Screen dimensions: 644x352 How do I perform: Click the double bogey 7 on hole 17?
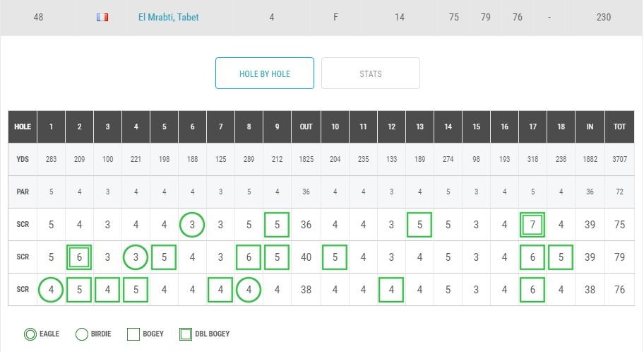[532, 225]
